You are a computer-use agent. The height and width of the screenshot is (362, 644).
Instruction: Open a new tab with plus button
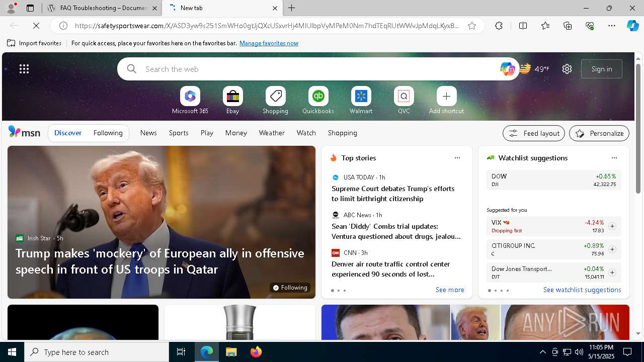click(291, 8)
